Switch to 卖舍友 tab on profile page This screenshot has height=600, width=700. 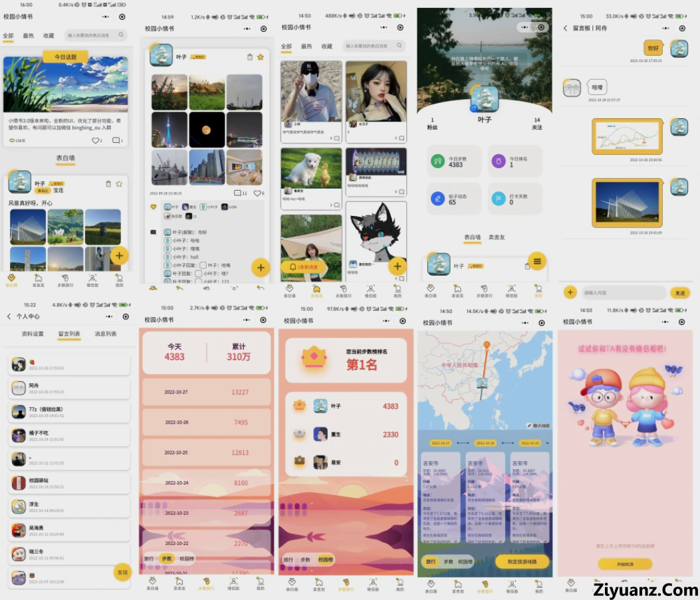pos(497,237)
